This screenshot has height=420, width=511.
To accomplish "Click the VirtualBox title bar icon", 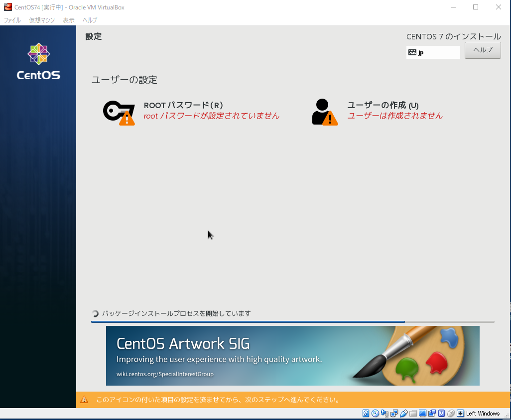I will click(7, 7).
